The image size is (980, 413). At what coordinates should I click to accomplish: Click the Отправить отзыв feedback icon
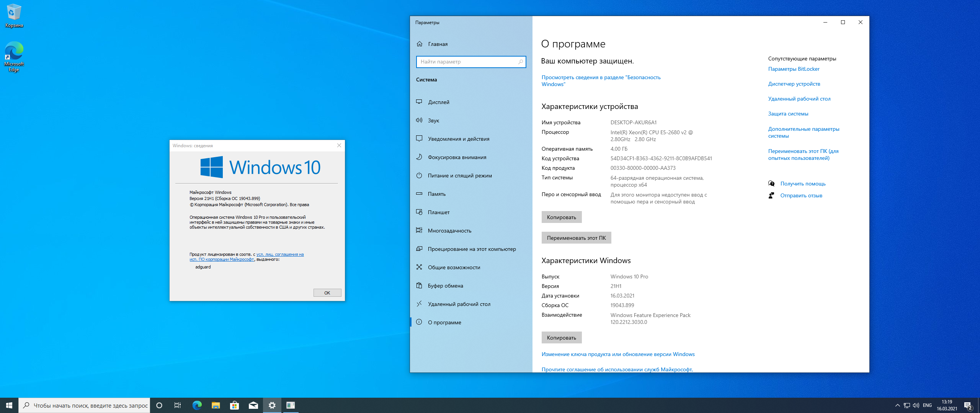click(x=771, y=195)
